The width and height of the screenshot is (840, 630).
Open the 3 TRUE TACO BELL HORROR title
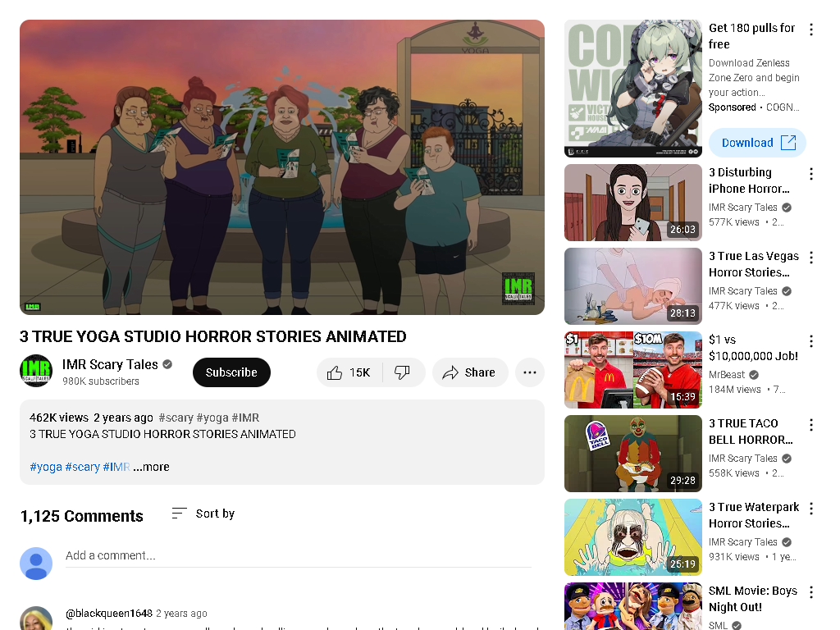click(751, 431)
